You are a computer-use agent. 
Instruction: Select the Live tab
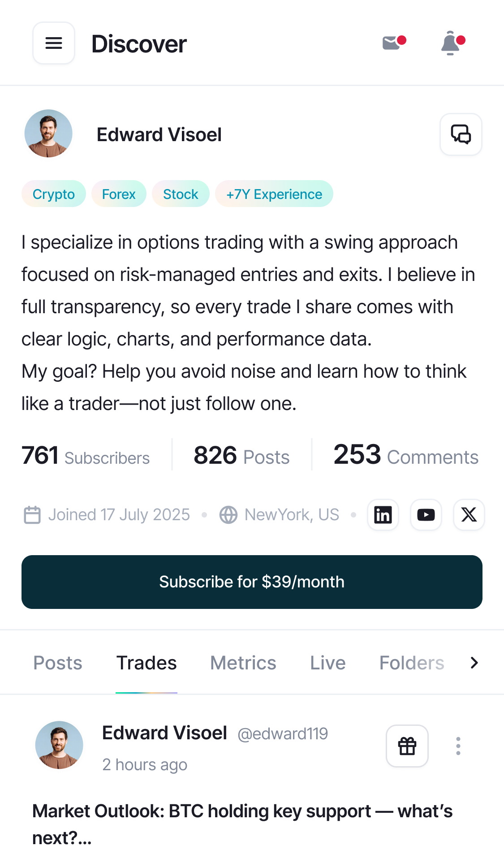click(328, 663)
